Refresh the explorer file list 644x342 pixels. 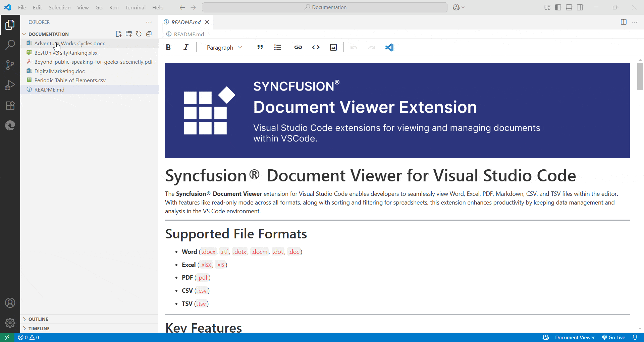click(139, 34)
